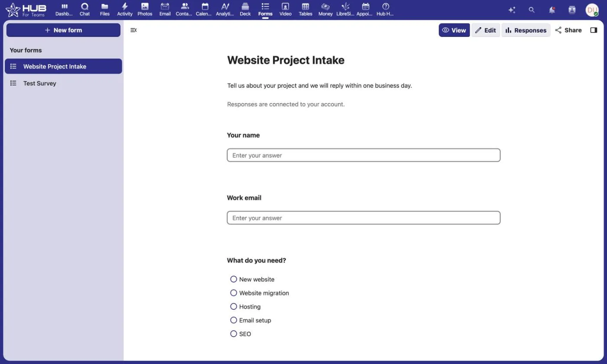607x364 pixels.
Task: Collapse the forms navigation sidebar
Action: point(133,30)
